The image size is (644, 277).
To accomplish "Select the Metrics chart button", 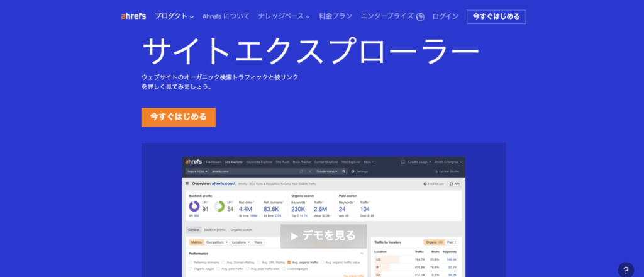I will 196,242.
